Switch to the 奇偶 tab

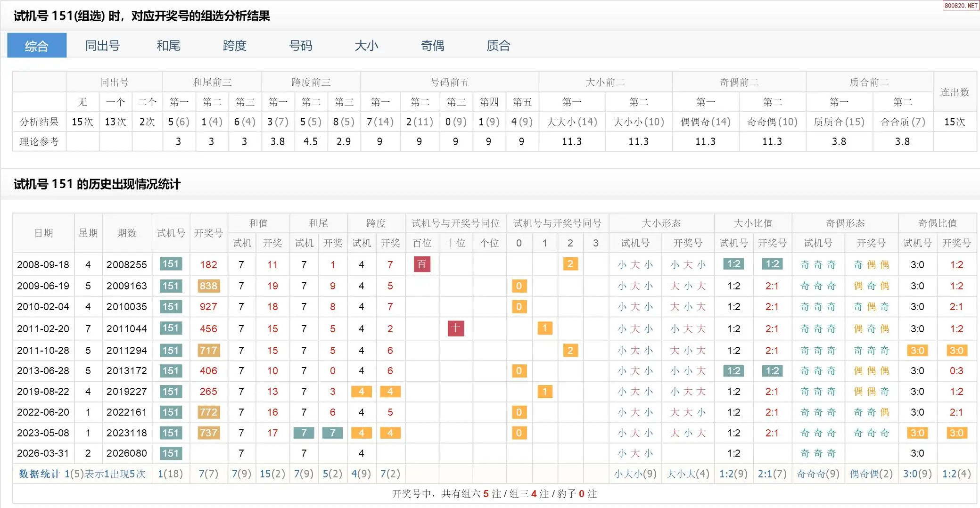point(432,46)
